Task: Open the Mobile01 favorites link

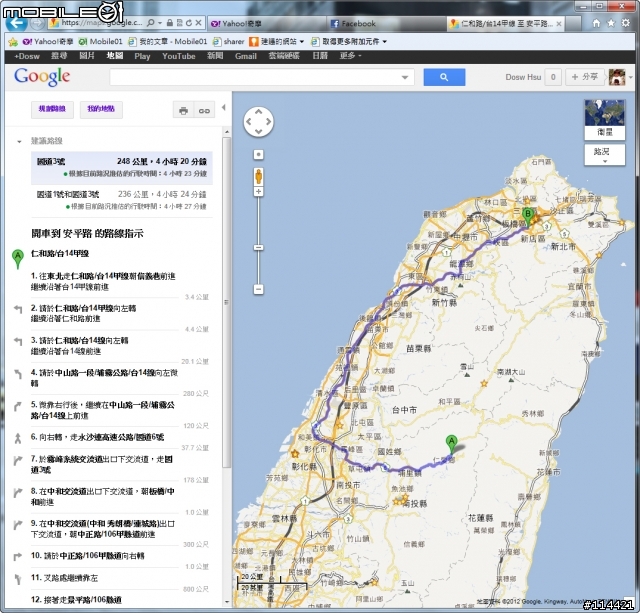Action: click(x=100, y=42)
